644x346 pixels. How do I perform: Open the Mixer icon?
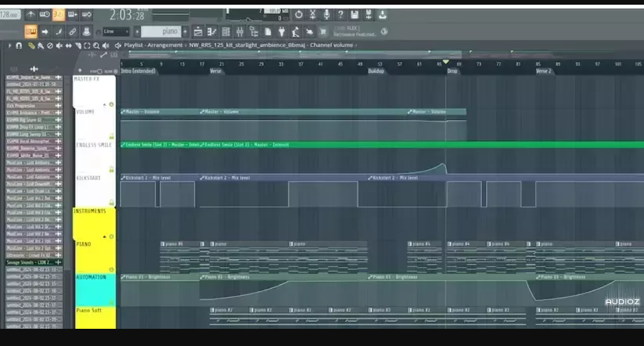tap(239, 31)
